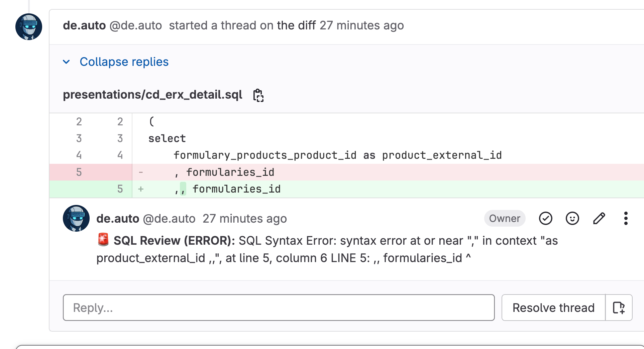Click the 27 minutes ago timestamp
644x349 pixels.
[245, 218]
